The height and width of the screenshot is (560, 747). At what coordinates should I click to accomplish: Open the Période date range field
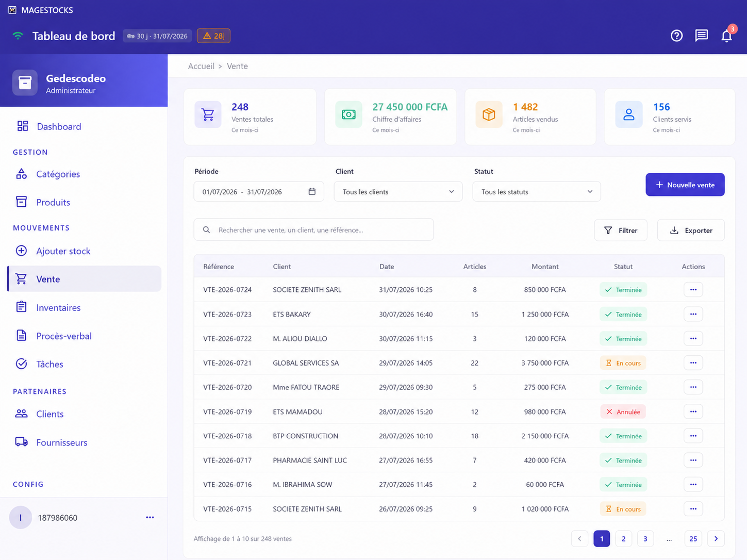[x=259, y=191]
